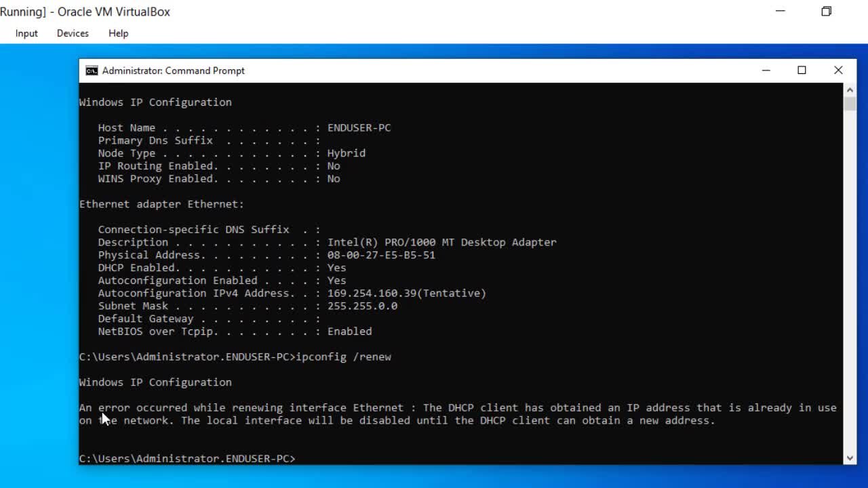Click the command prompt input line

point(305,458)
